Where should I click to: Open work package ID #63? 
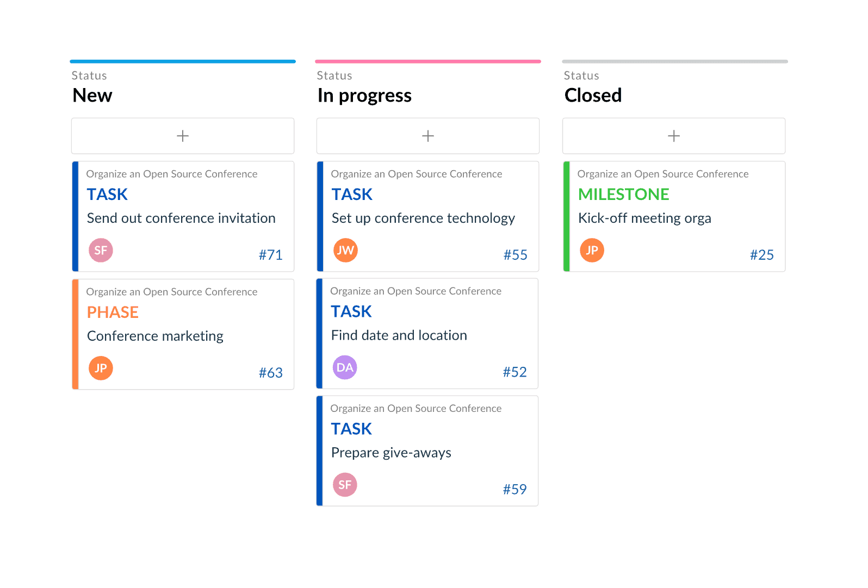pyautogui.click(x=270, y=373)
